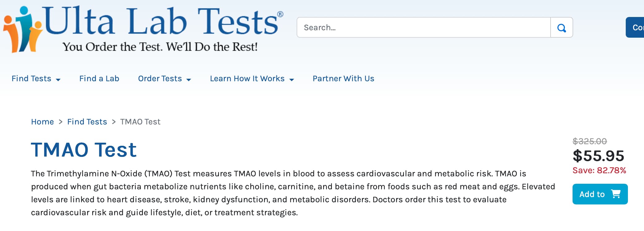
Task: Go to the Home breadcrumb link
Action: (x=42, y=122)
